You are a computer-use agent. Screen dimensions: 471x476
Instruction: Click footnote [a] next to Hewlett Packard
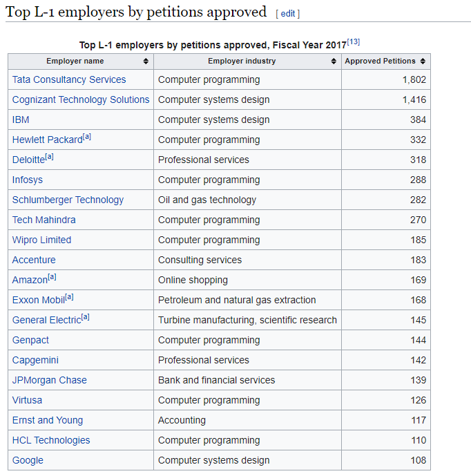(x=87, y=137)
